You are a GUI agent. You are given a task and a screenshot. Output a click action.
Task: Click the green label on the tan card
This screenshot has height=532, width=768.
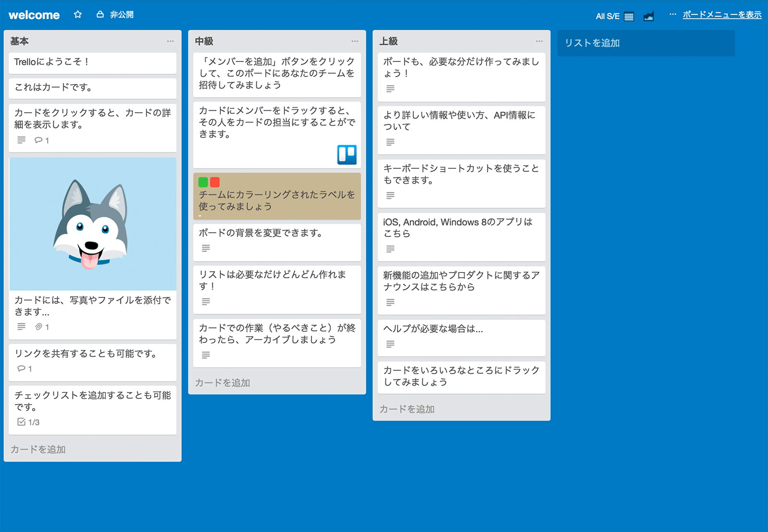(203, 182)
